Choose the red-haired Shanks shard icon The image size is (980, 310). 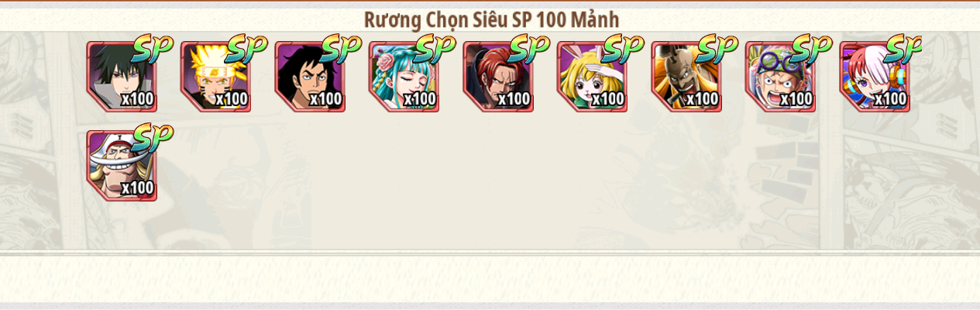[x=498, y=77]
